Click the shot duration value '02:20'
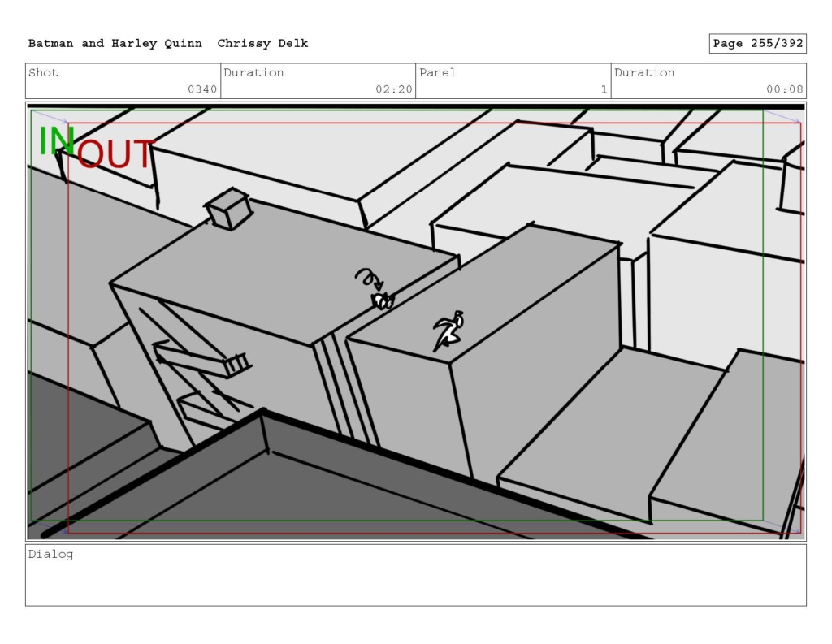This screenshot has width=832, height=644. pos(394,89)
